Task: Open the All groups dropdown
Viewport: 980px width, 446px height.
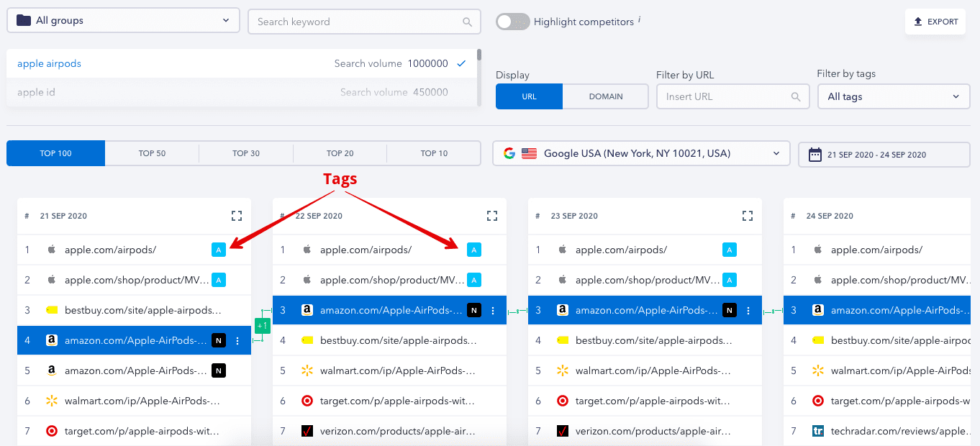Action: click(x=123, y=21)
